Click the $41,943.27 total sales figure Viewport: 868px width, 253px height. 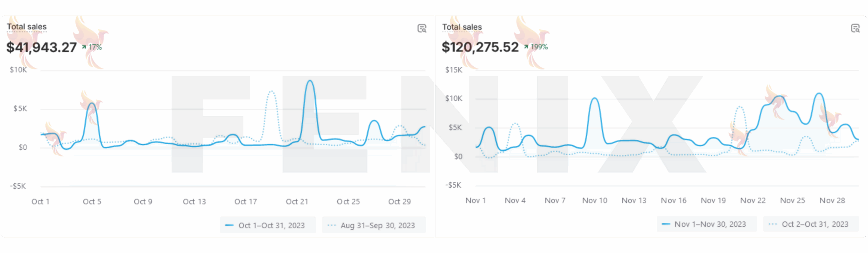click(42, 47)
